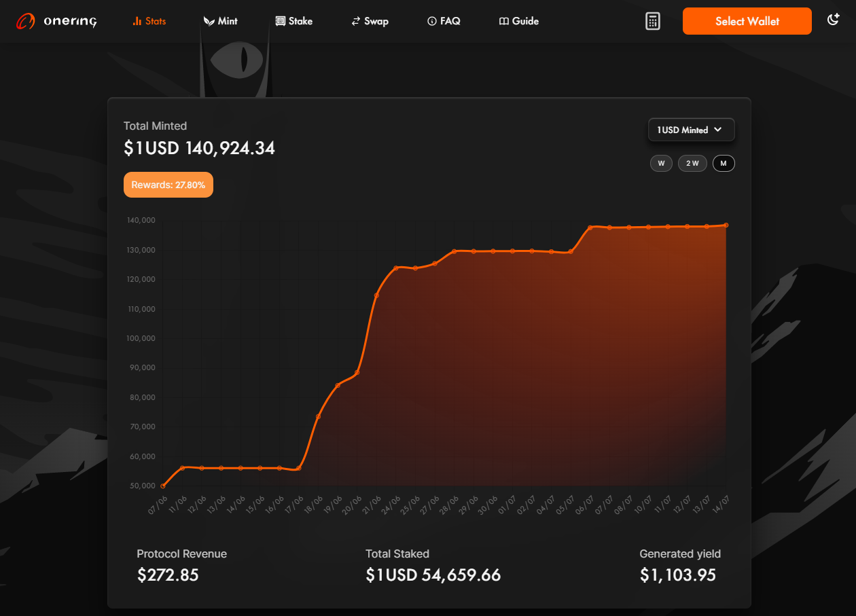Click the Swap arrows icon

point(355,21)
